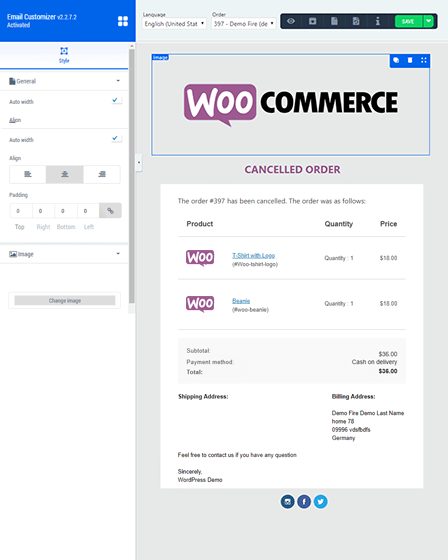Click the blank document icon in toolbar
Viewport: 448px width, 560px height.
[334, 21]
